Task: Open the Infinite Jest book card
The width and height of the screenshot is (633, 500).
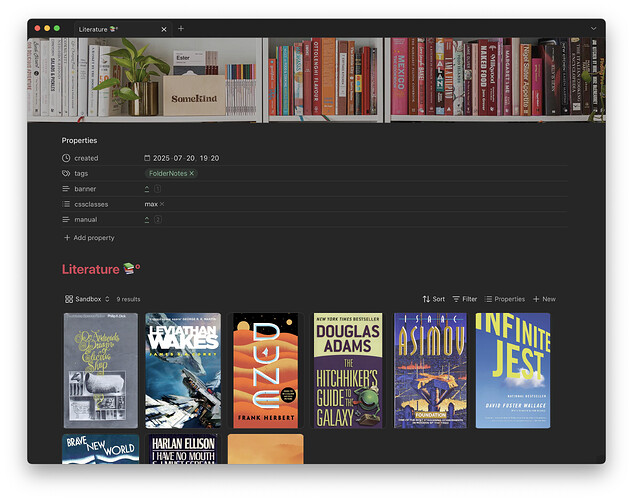Action: click(513, 370)
